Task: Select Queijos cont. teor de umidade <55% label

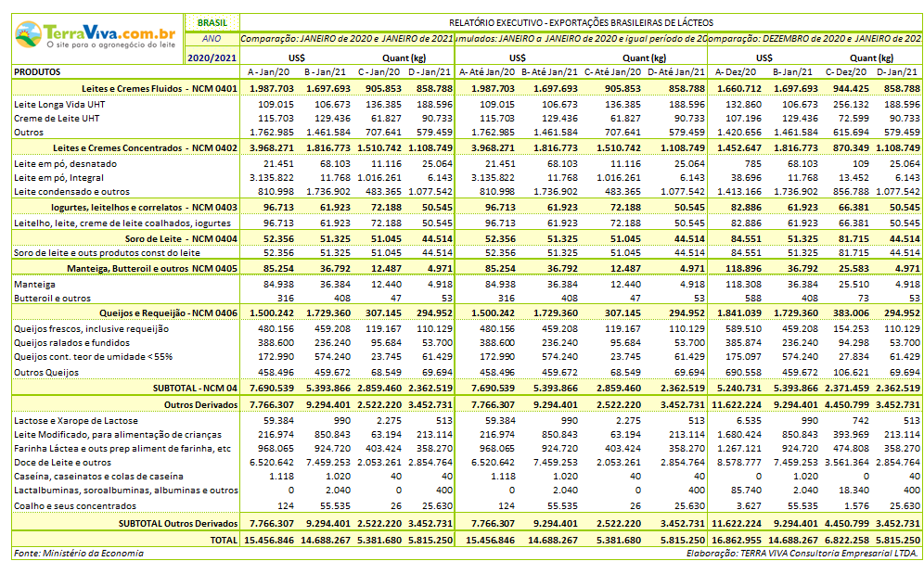Action: coord(93,357)
